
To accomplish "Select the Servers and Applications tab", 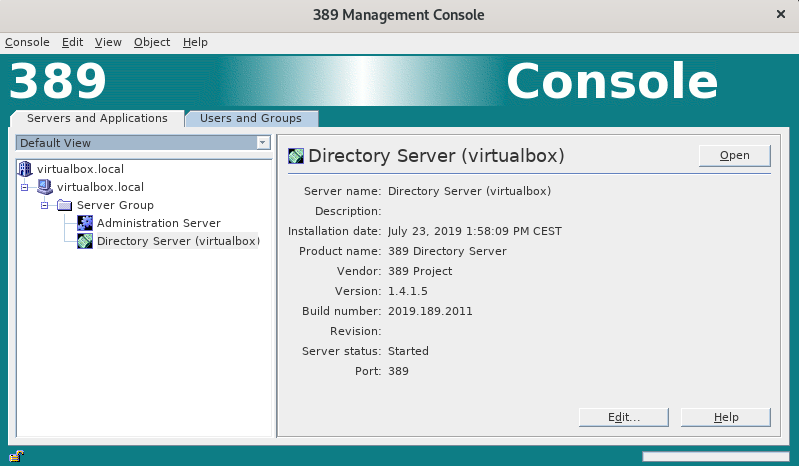I will pyautogui.click(x=97, y=118).
